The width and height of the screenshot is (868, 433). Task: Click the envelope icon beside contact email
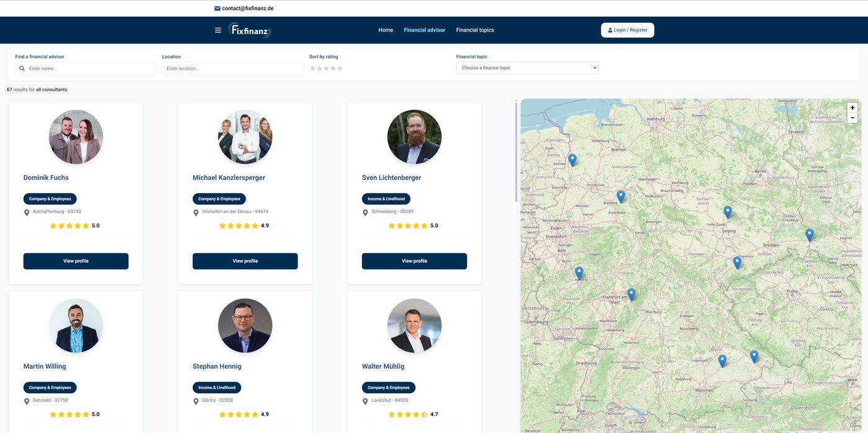[x=218, y=9]
